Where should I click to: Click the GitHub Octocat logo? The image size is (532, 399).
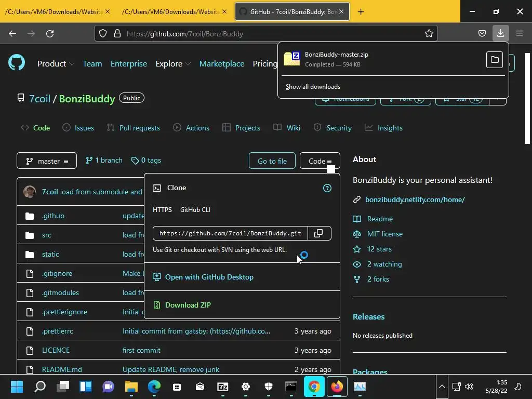point(17,63)
